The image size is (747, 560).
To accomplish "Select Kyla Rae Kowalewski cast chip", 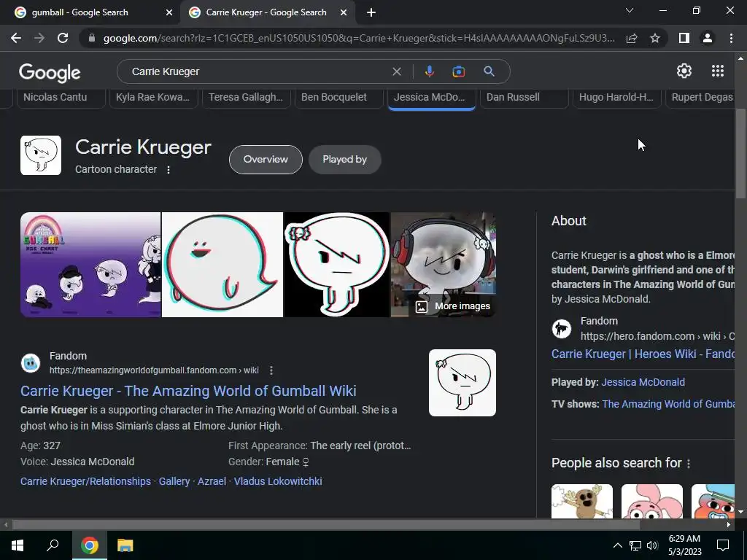I will 153,98.
